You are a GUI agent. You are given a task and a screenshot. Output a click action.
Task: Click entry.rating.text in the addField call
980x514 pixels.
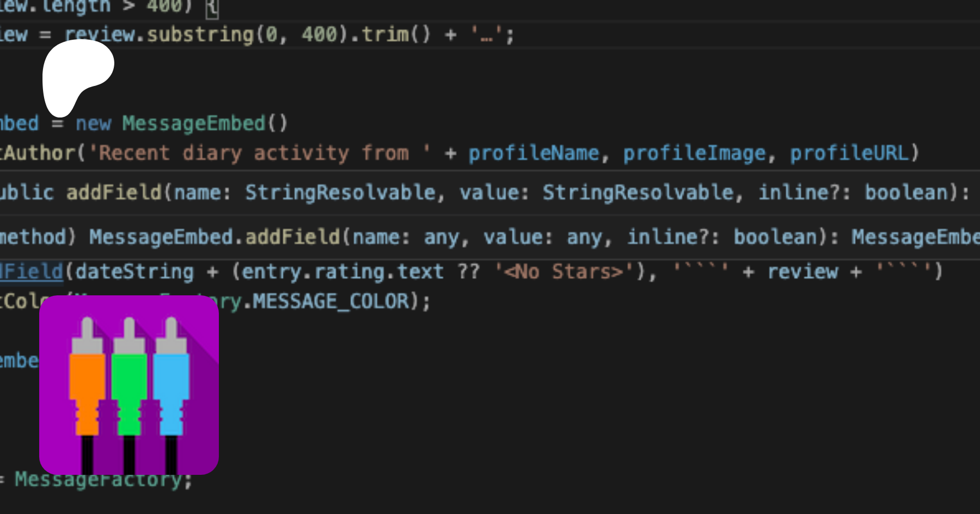click(x=343, y=271)
